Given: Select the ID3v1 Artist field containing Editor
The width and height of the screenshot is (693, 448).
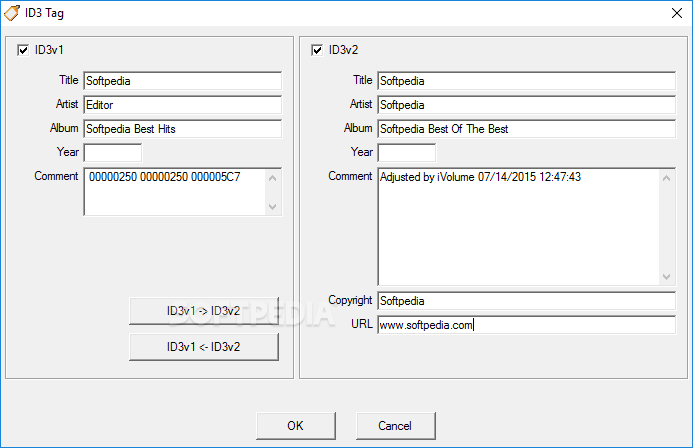Looking at the screenshot, I should tap(183, 104).
